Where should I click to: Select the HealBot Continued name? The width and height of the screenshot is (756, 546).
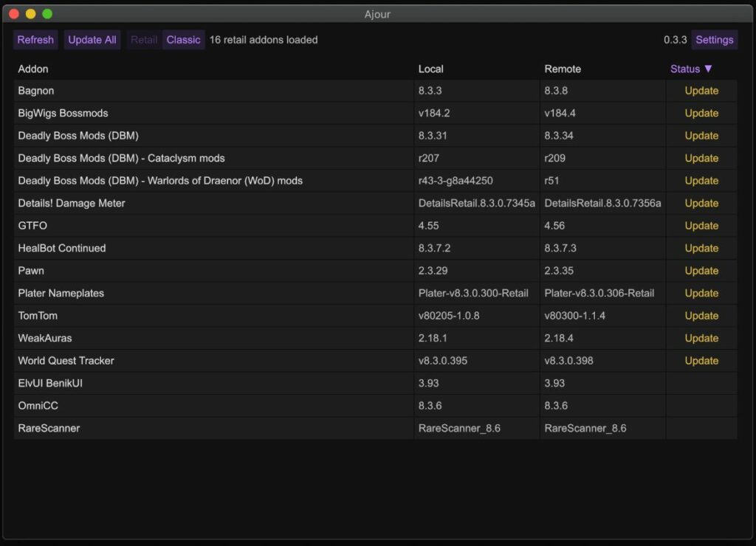coord(62,248)
